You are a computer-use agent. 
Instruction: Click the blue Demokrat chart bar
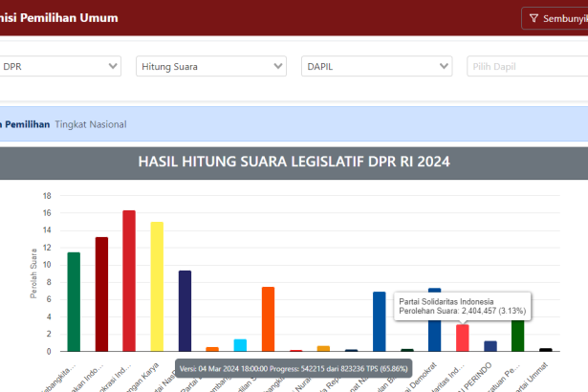(x=435, y=336)
